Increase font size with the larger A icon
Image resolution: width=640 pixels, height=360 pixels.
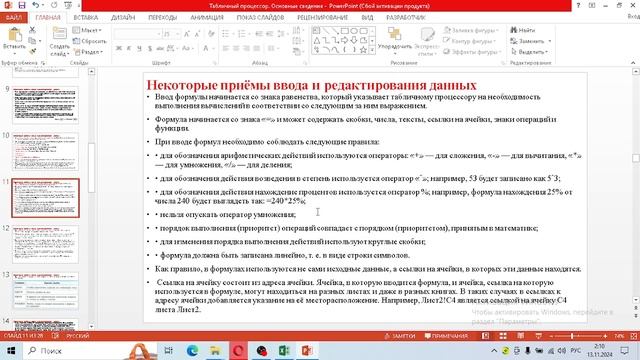187,34
